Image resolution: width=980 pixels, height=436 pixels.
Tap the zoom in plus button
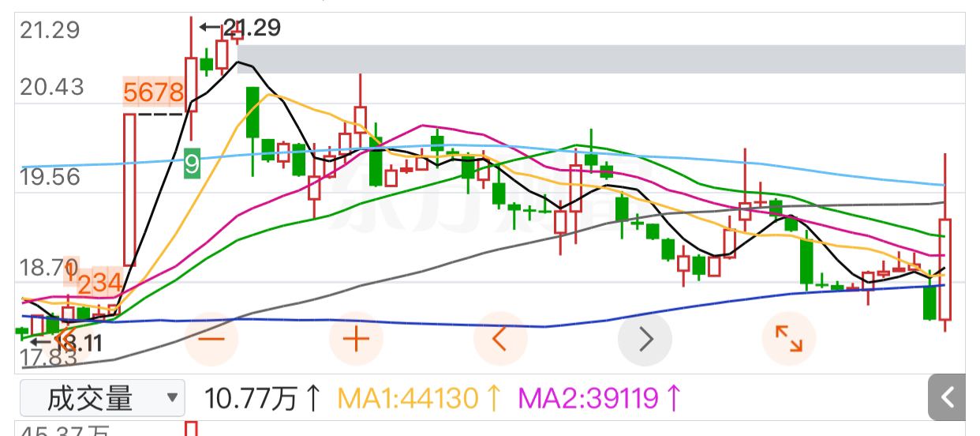(357, 340)
